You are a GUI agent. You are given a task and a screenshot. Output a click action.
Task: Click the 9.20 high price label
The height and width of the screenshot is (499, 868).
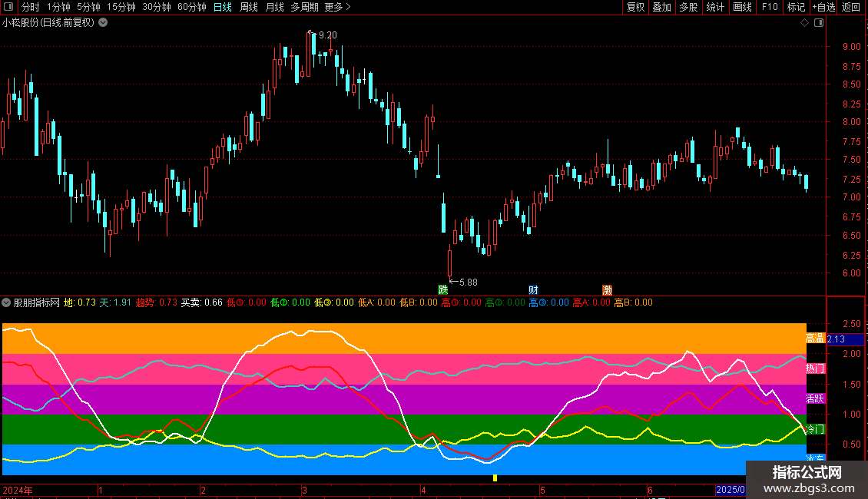click(x=328, y=35)
